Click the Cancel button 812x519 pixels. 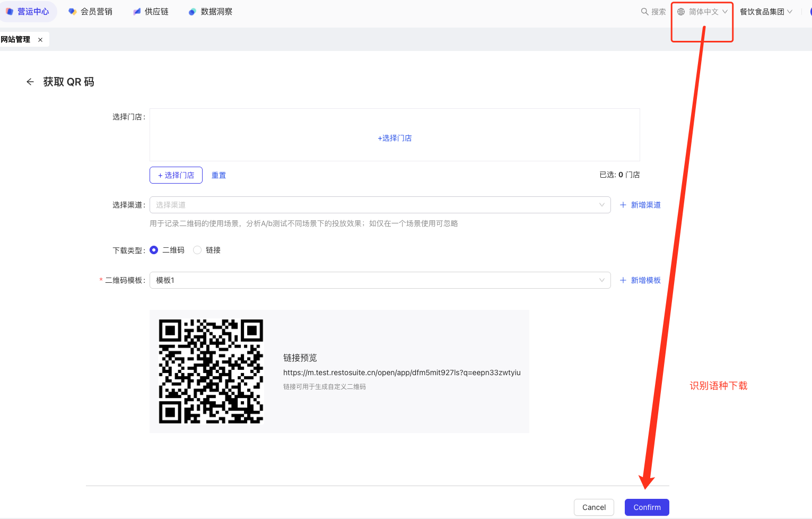(593, 507)
